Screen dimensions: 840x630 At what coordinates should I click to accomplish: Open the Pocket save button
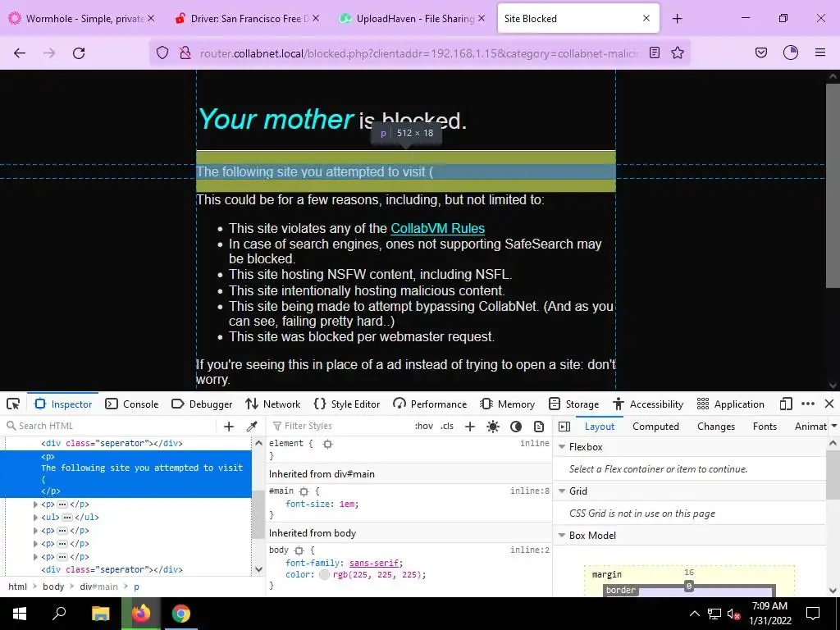click(x=761, y=52)
